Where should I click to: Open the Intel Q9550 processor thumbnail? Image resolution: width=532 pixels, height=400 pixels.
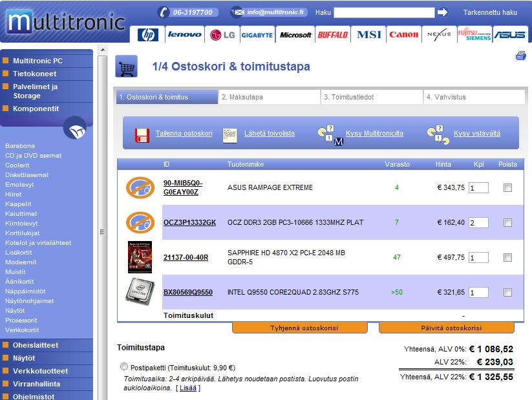pos(140,292)
